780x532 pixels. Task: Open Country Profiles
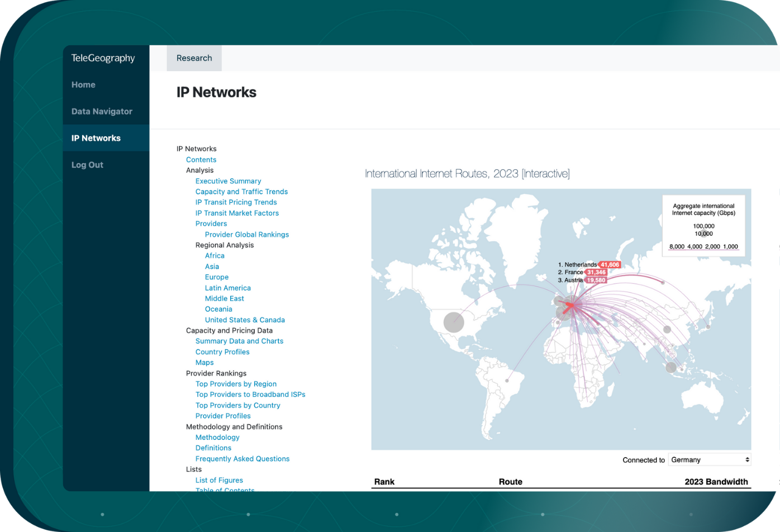[x=222, y=351]
